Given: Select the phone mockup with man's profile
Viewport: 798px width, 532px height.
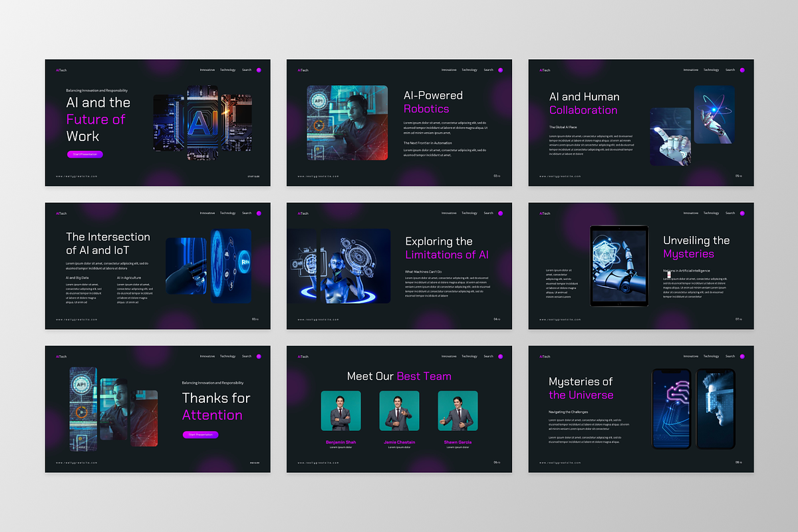Looking at the screenshot, I should pyautogui.click(x=716, y=409).
